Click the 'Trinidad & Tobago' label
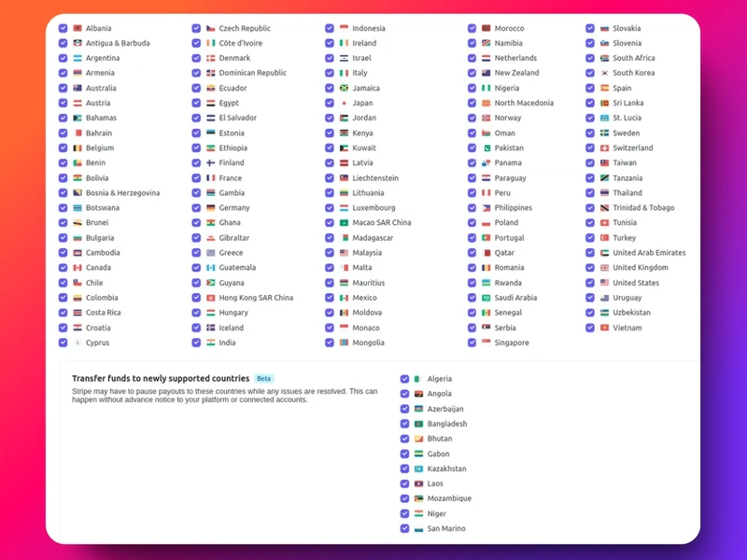Screen dimensions: 747x560 tap(643, 207)
